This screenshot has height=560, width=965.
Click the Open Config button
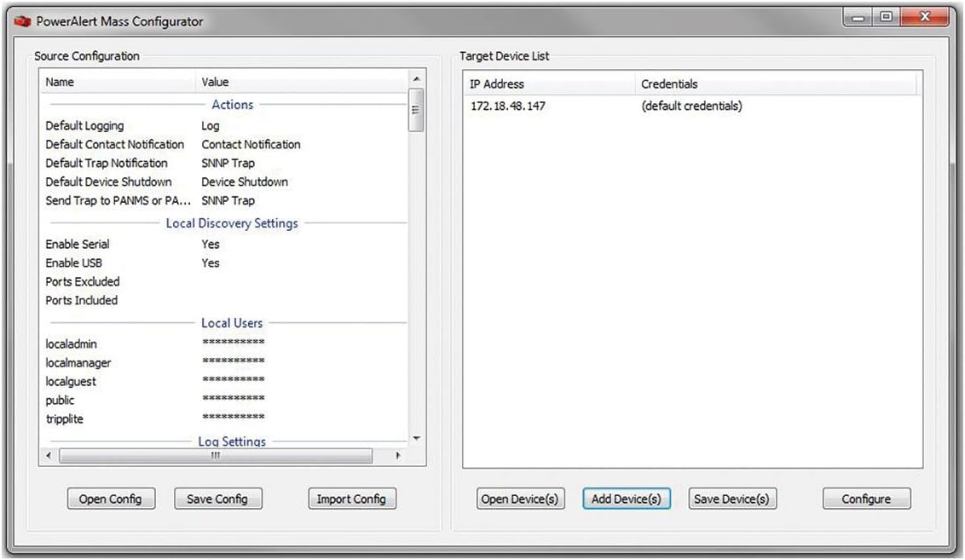pos(111,499)
